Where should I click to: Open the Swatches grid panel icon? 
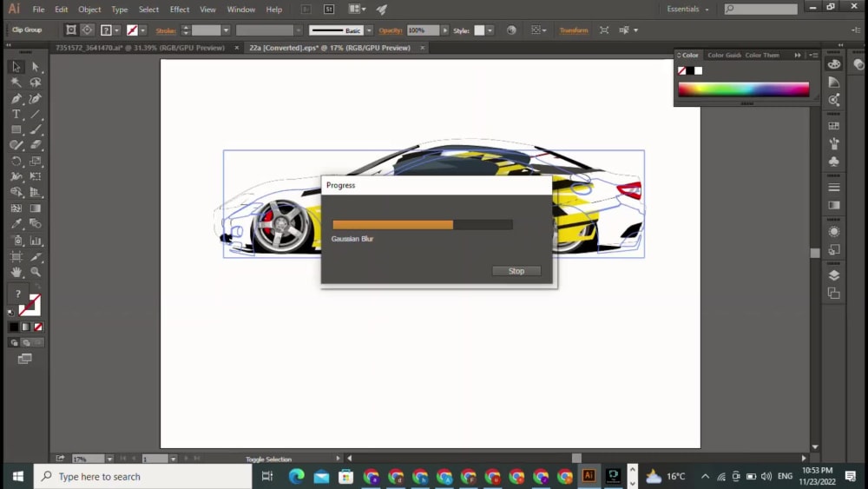[x=833, y=126]
